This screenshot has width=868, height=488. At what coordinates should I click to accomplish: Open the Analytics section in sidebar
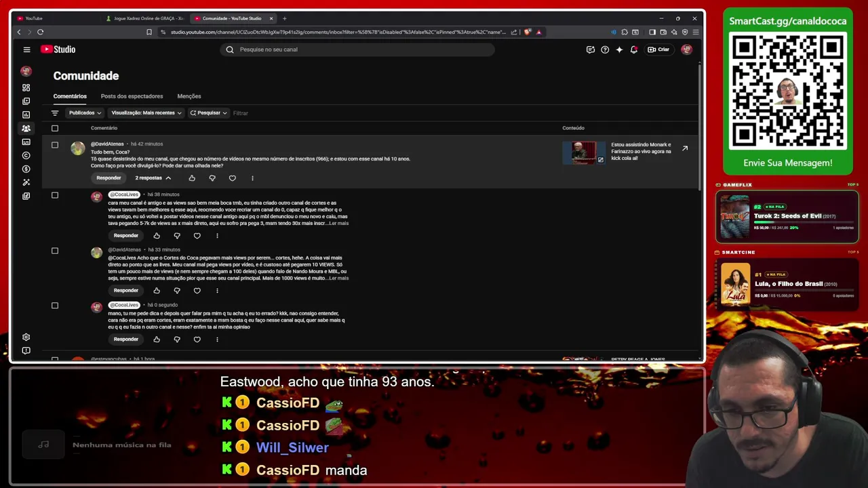click(26, 115)
